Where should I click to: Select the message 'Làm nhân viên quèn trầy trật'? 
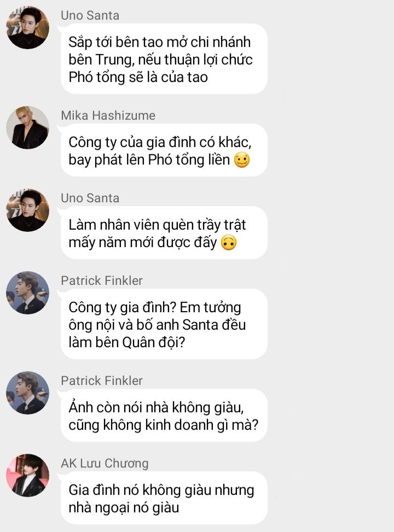click(x=164, y=233)
